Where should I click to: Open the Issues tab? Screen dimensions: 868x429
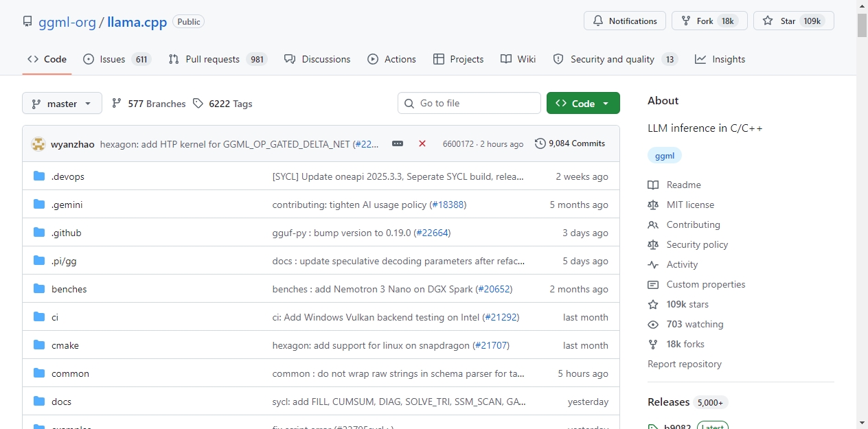[x=117, y=59]
